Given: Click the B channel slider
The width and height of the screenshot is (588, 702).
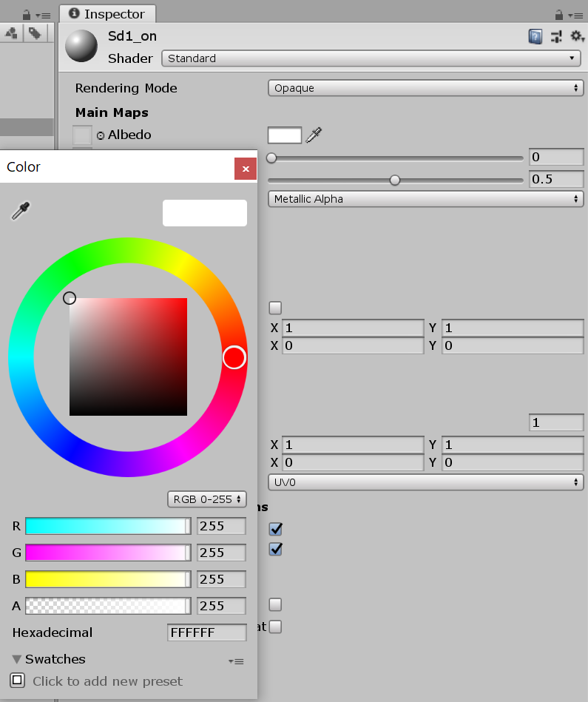Looking at the screenshot, I should (108, 579).
